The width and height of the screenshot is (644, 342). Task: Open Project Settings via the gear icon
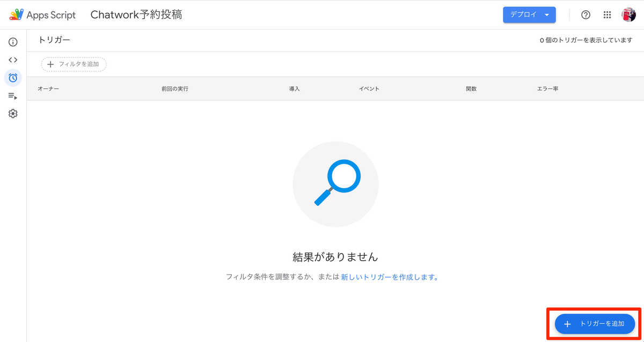pos(12,113)
